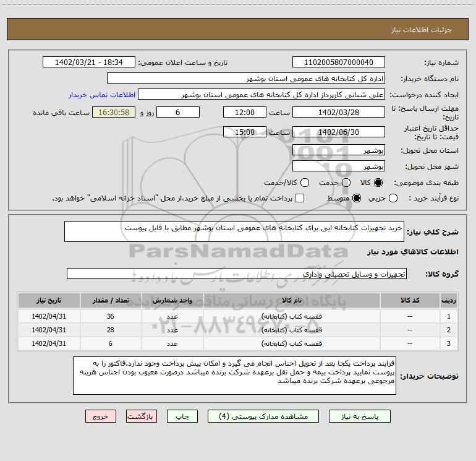This screenshot has height=461, width=476.
Task: Click the announcement date field 1402/03/21 - 18:34
Action: tap(89, 62)
